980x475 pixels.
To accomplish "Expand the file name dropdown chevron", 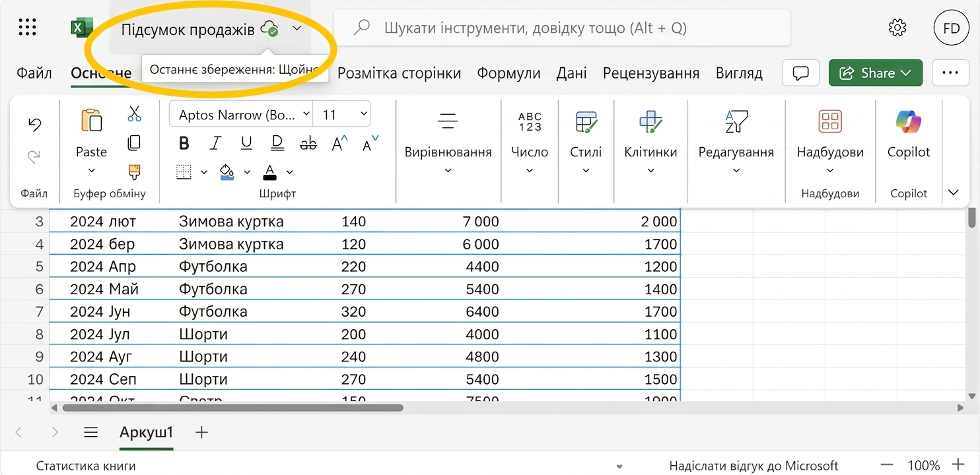I will pyautogui.click(x=297, y=28).
